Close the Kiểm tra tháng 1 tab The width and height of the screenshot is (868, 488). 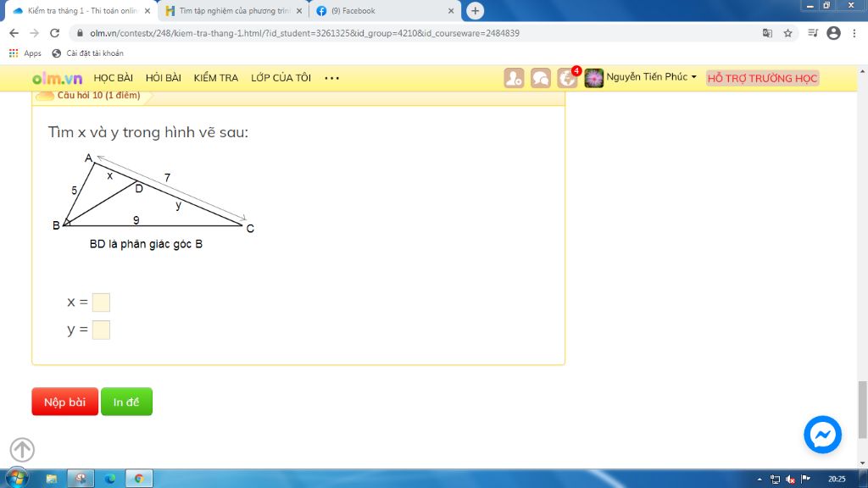147,10
